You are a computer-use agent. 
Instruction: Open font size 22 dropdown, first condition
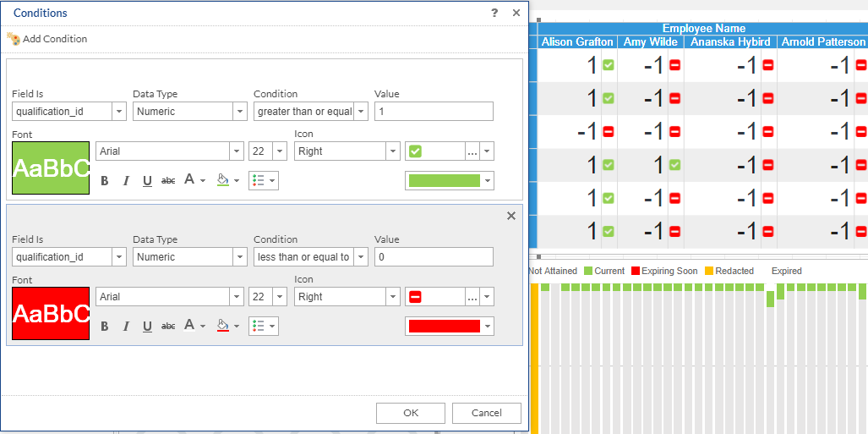tap(280, 151)
